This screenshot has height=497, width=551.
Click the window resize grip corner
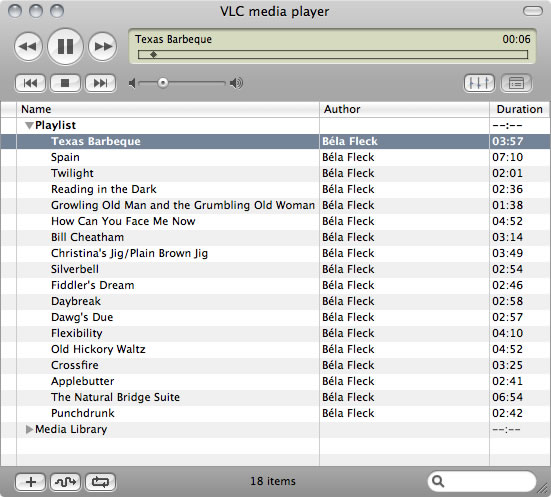point(544,490)
